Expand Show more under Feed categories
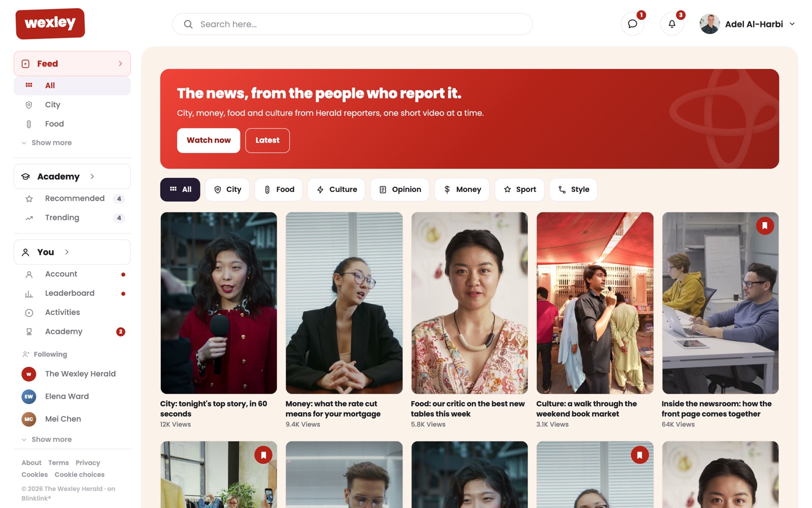Screen dimensions: 812x508 [47, 143]
